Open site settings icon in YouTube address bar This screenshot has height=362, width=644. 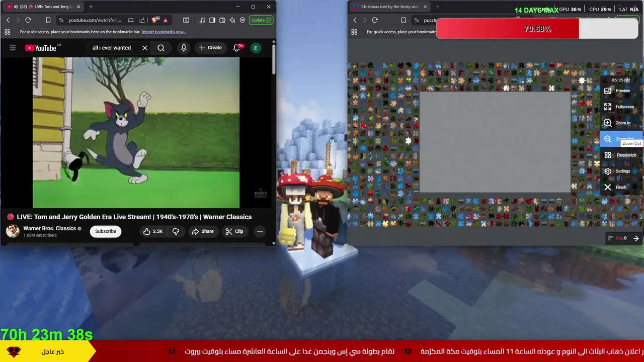[61, 20]
